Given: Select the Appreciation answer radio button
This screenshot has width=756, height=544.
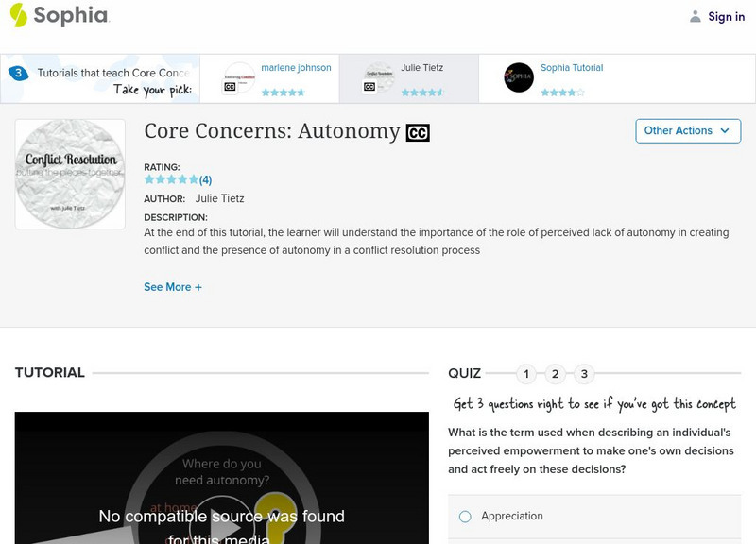Looking at the screenshot, I should (465, 517).
